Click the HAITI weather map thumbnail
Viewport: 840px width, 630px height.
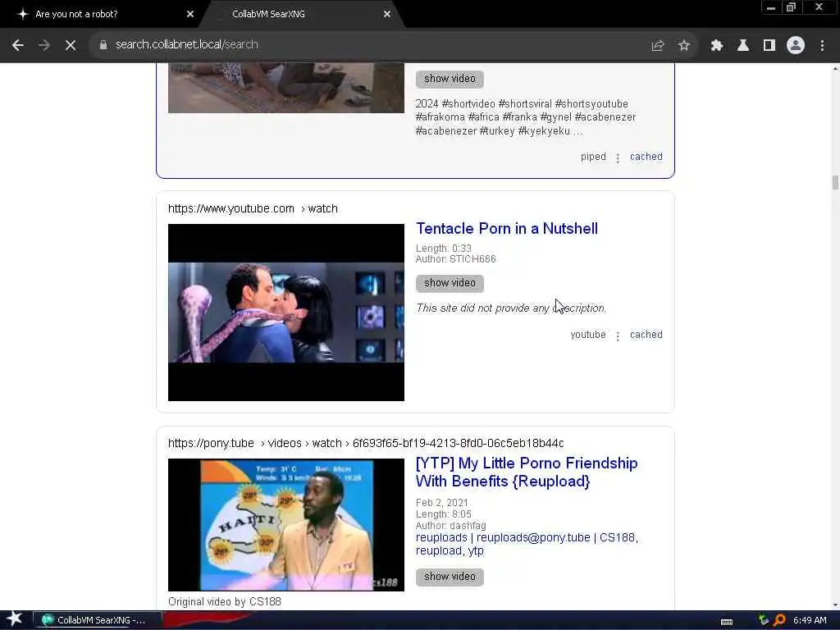pos(286,525)
